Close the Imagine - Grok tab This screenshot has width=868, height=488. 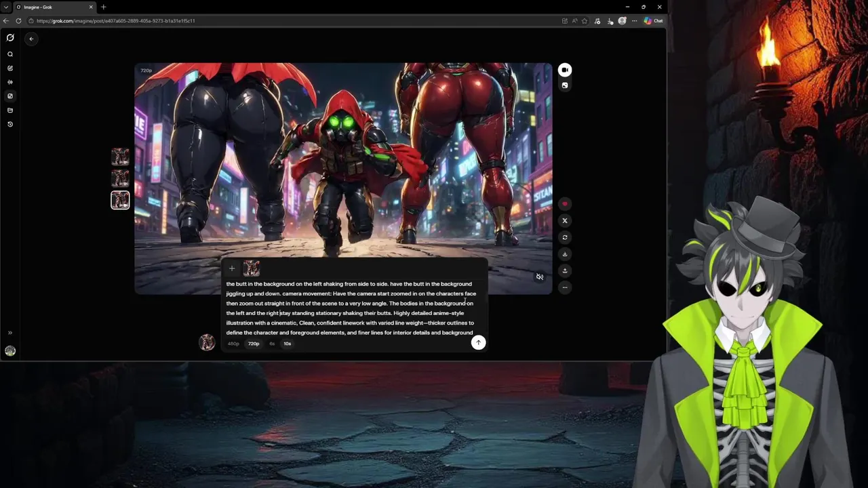91,7
